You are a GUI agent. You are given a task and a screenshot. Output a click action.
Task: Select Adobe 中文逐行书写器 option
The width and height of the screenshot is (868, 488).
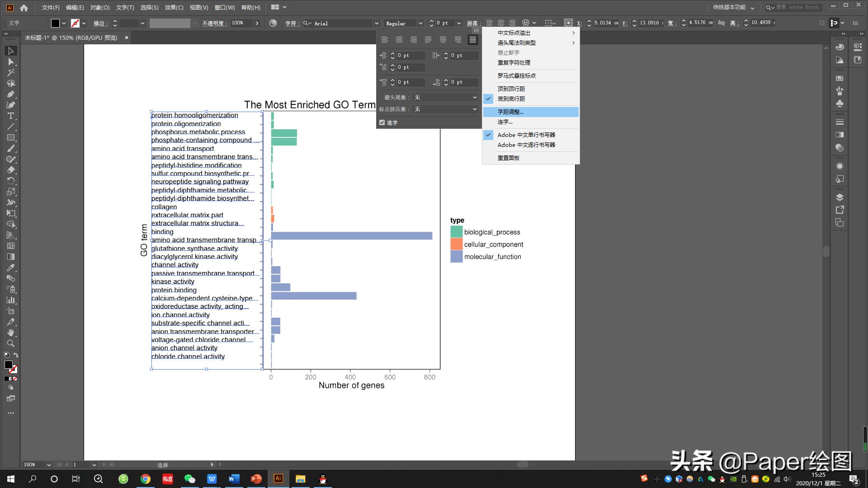[x=526, y=145]
